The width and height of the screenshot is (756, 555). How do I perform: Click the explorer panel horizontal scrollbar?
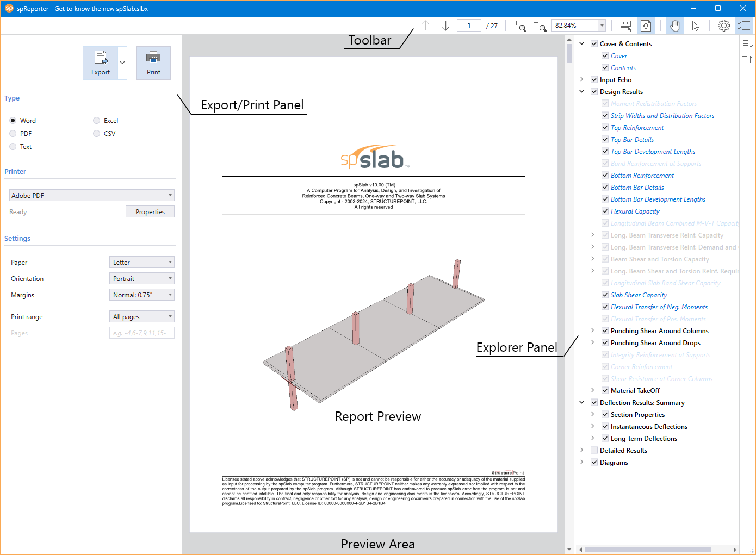point(648,550)
